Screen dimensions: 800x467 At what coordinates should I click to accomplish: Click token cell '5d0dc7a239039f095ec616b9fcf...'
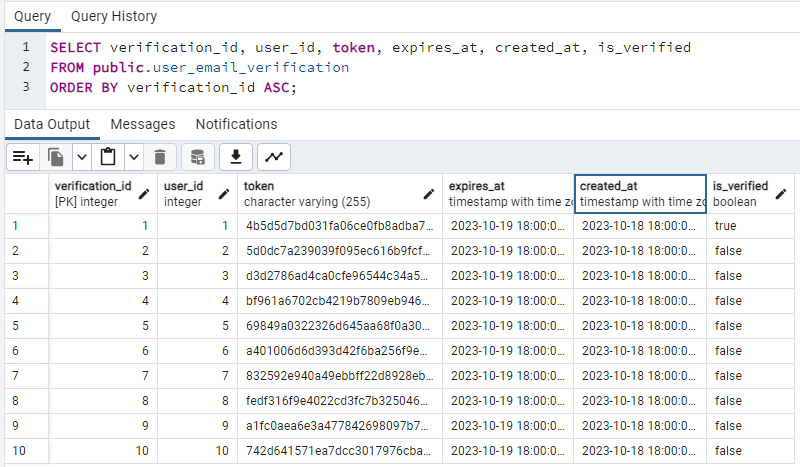point(340,251)
